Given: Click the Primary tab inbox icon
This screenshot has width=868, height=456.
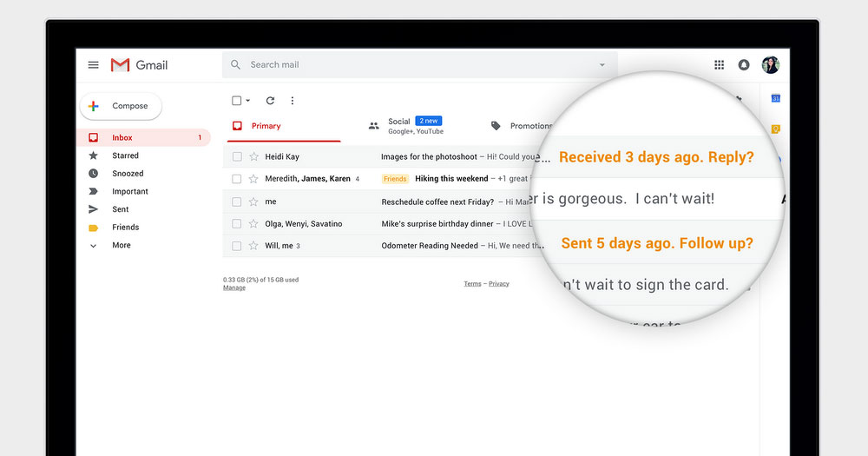Looking at the screenshot, I should (237, 126).
